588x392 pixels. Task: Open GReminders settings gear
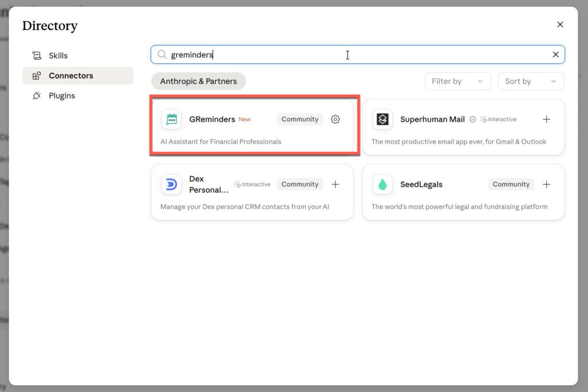pos(335,120)
